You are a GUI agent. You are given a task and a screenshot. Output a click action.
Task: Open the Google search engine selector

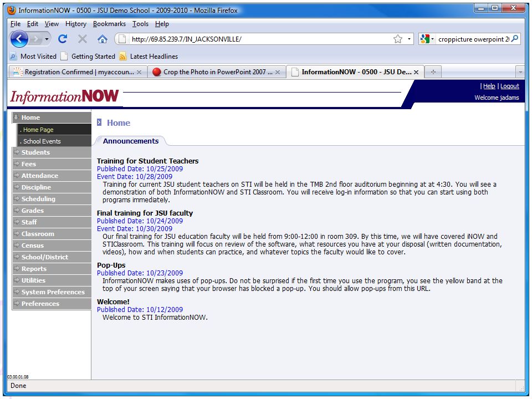pos(427,39)
